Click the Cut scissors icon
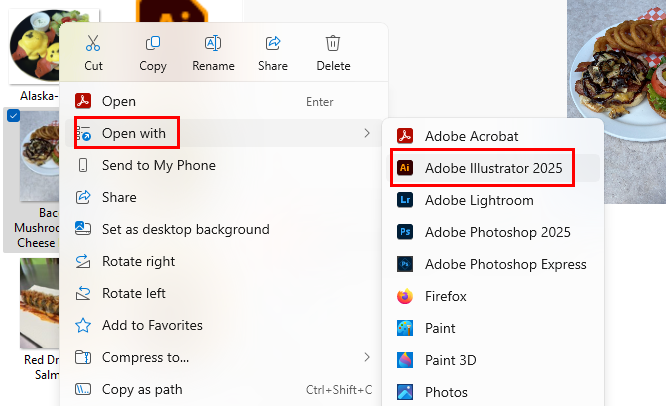 click(93, 43)
